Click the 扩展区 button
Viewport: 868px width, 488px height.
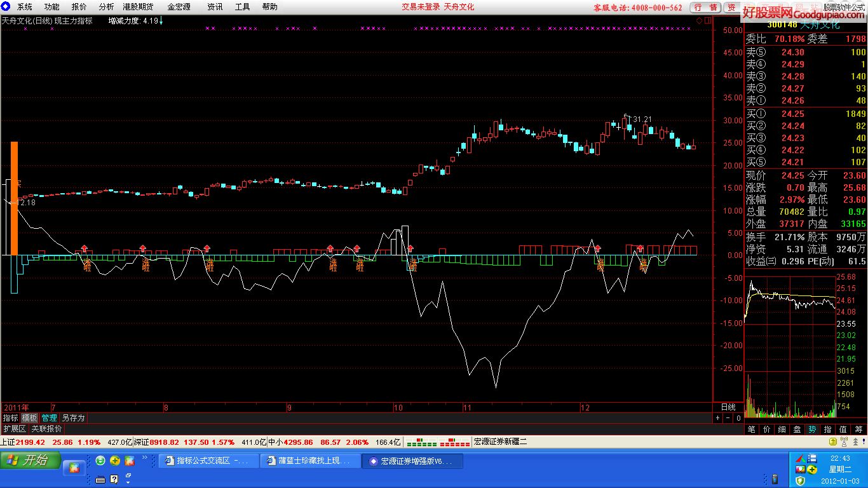(15, 429)
